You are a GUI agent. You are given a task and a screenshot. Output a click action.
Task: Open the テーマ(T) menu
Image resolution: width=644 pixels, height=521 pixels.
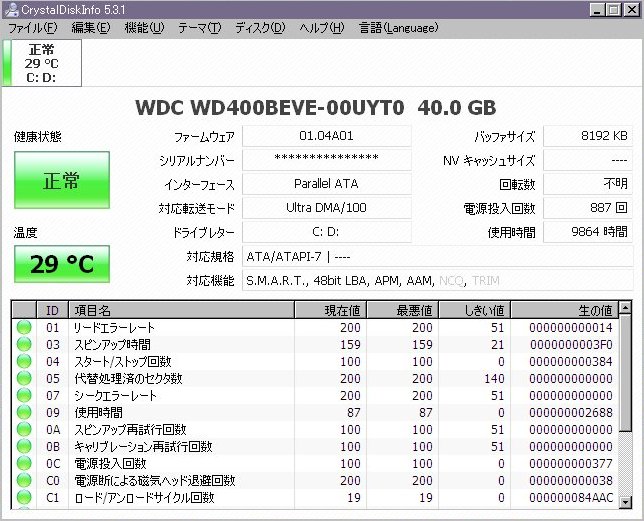200,28
